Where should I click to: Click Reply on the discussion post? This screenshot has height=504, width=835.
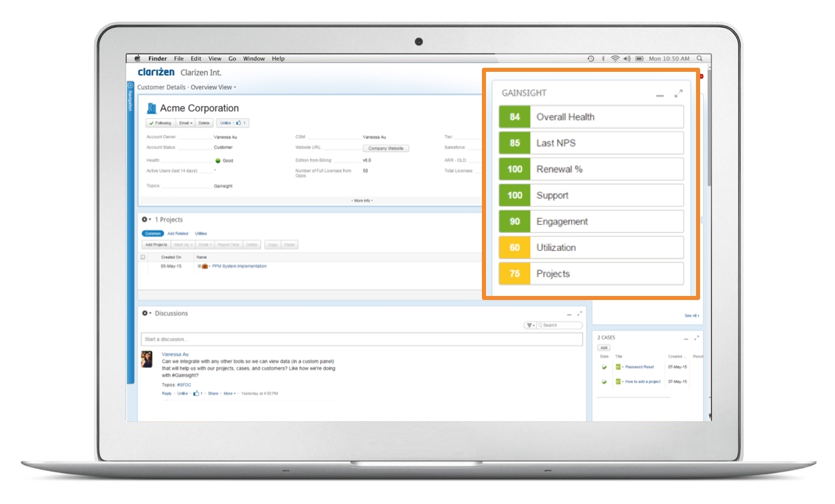click(x=167, y=393)
